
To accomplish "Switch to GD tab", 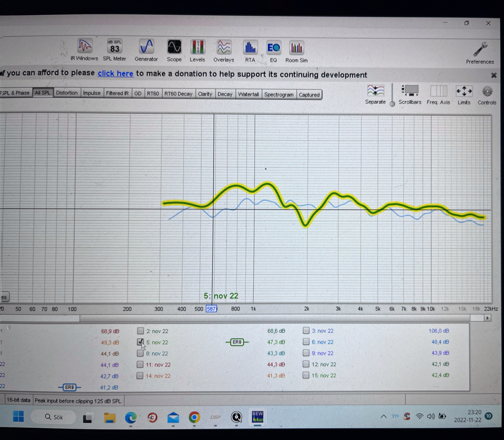I will click(138, 94).
